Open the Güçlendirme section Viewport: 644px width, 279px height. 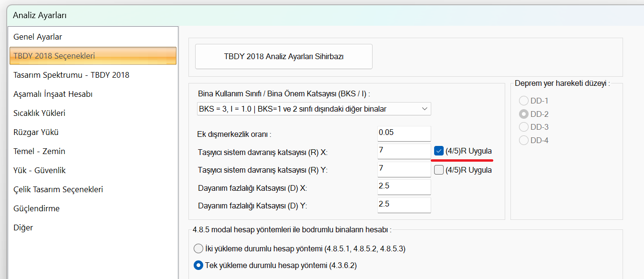click(36, 208)
